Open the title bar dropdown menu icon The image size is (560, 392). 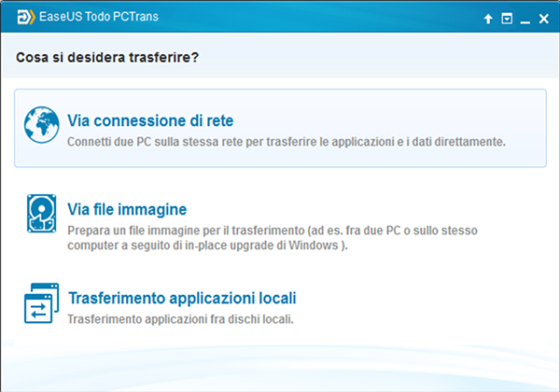(507, 19)
